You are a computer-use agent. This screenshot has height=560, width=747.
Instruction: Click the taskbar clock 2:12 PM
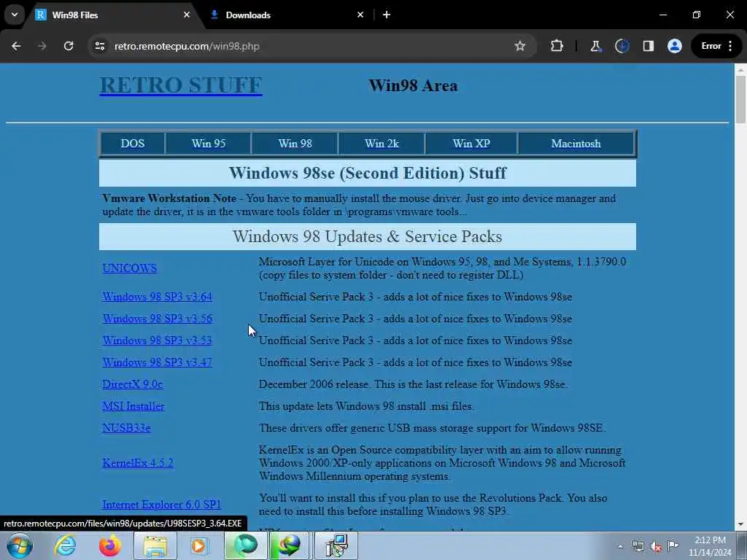pyautogui.click(x=710, y=546)
